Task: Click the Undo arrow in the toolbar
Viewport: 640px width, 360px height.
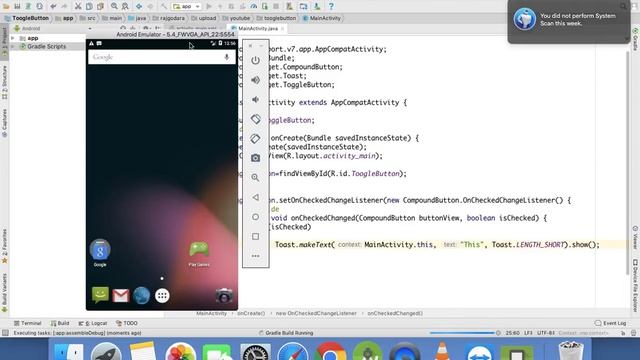Action: (x=53, y=6)
